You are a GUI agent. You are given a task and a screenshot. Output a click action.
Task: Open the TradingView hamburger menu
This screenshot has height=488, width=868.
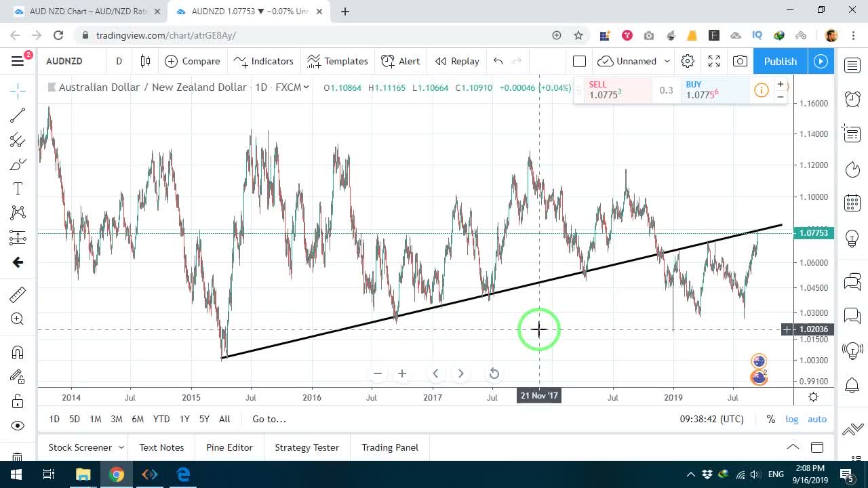(x=18, y=61)
